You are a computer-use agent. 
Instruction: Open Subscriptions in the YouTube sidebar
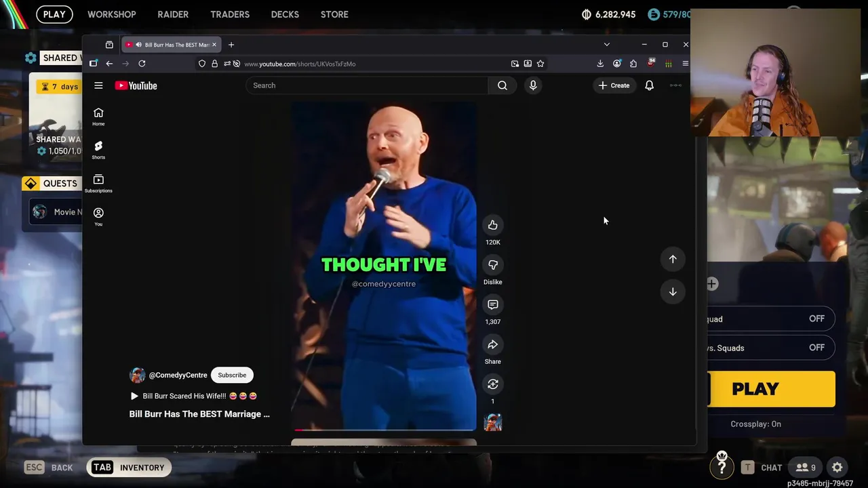coord(98,183)
